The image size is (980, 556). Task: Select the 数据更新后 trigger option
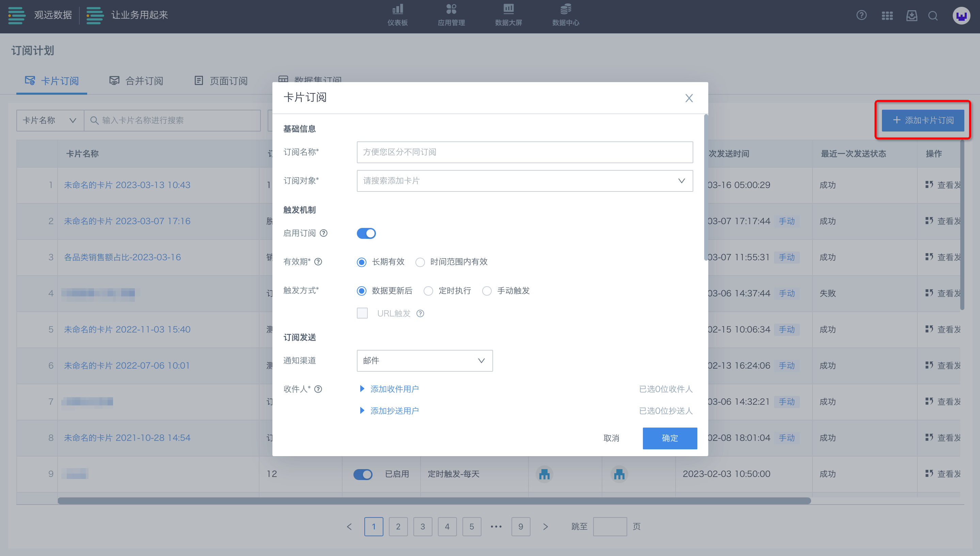pyautogui.click(x=384, y=291)
